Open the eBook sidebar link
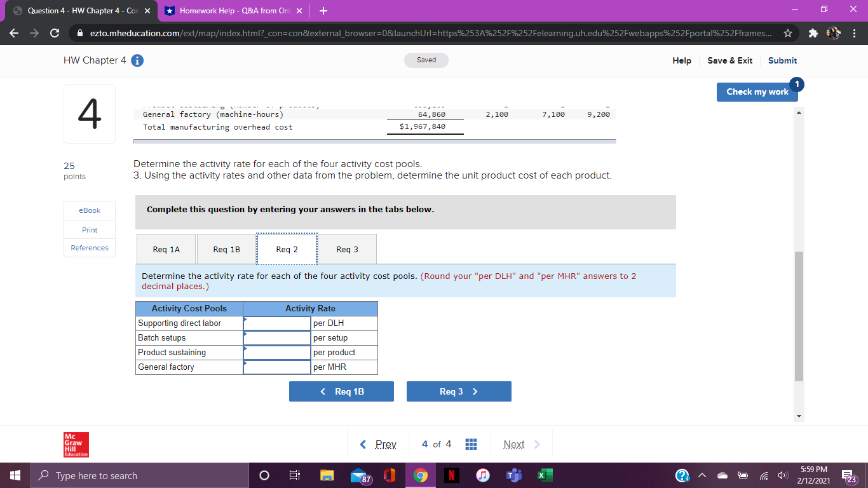Image resolution: width=868 pixels, height=488 pixels. click(90, 210)
